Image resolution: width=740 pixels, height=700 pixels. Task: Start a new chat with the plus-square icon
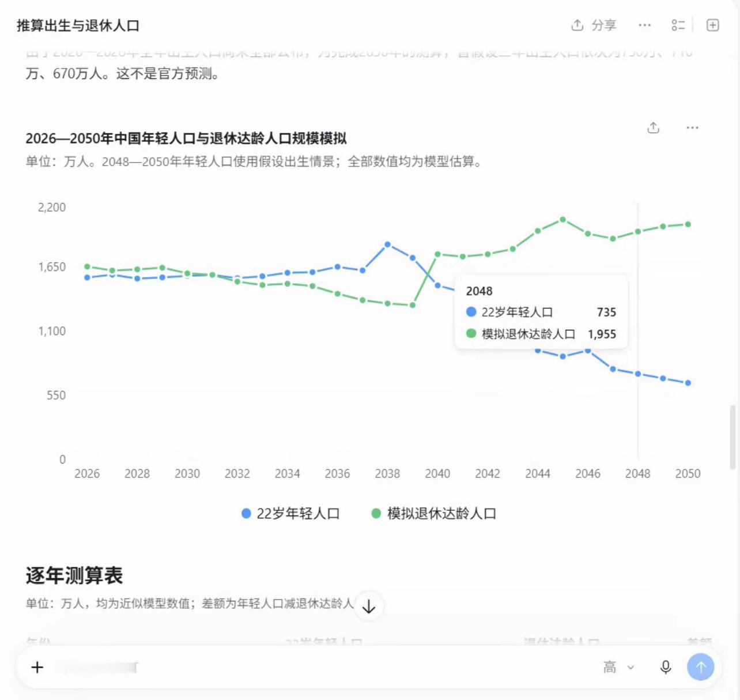click(713, 25)
